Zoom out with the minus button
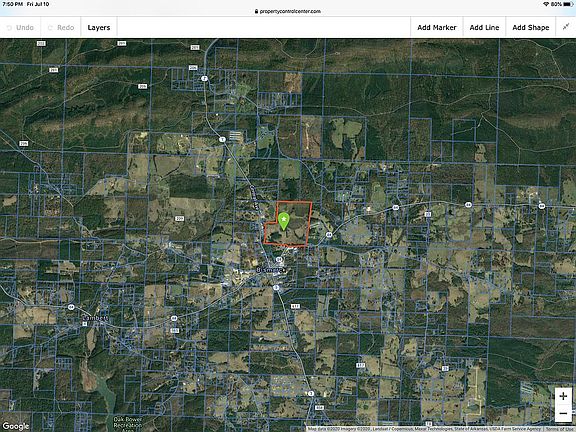Screen dimensions: 576x432 563,413
